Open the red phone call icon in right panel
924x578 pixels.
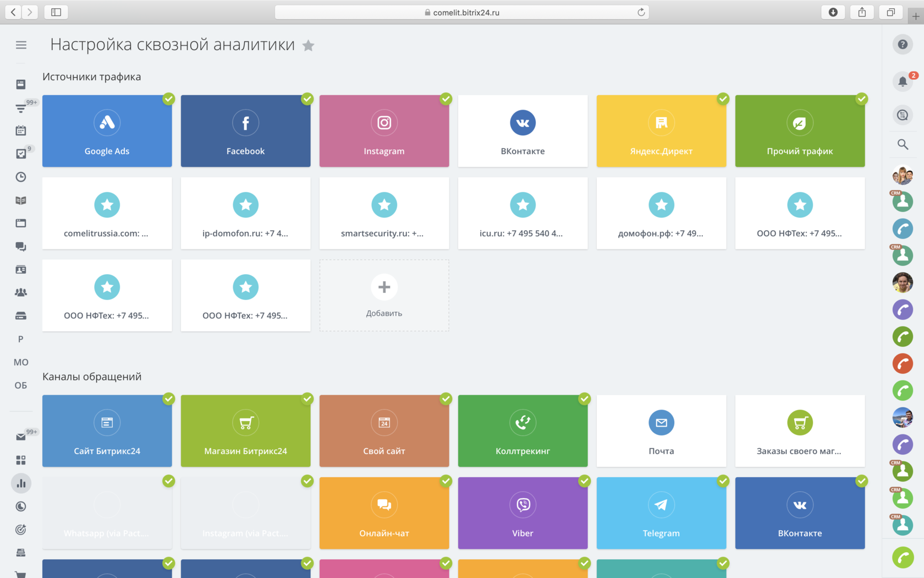903,363
